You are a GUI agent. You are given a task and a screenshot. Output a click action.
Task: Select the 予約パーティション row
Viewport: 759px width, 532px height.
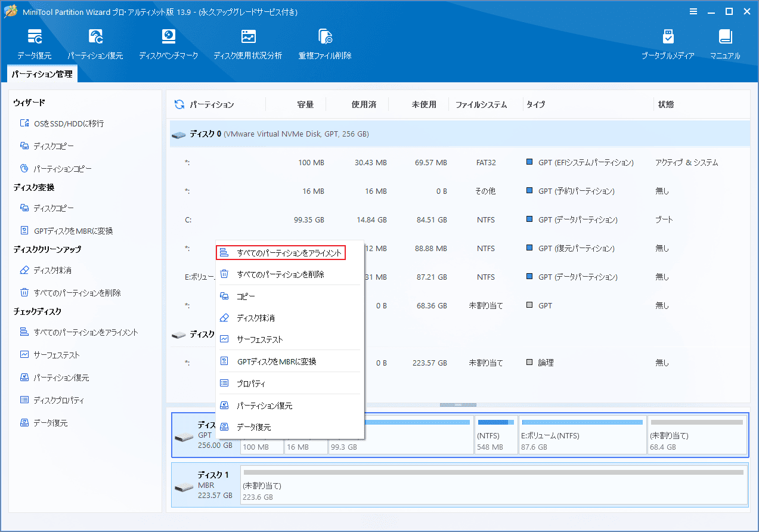pyautogui.click(x=460, y=191)
